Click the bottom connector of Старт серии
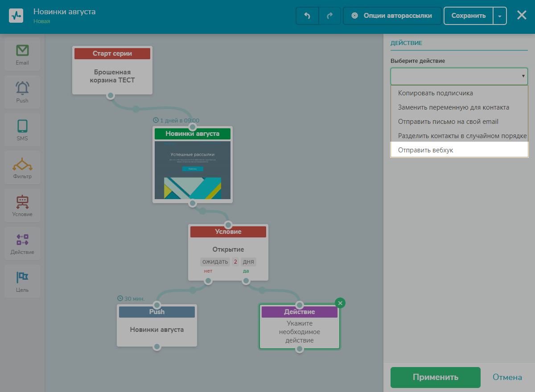Screen dimensions: 535x392 [111, 95]
